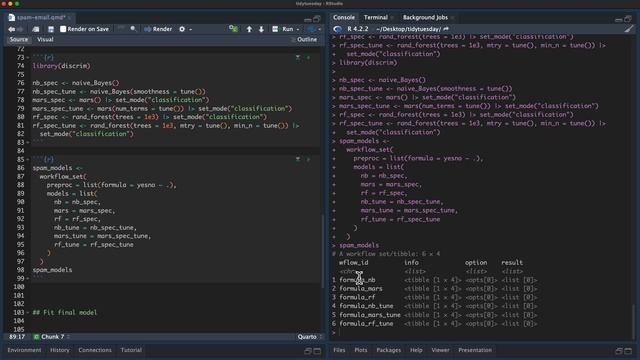This screenshot has width=640, height=360.
Task: Open the Viewer tab
Action: pyautogui.click(x=440, y=350)
